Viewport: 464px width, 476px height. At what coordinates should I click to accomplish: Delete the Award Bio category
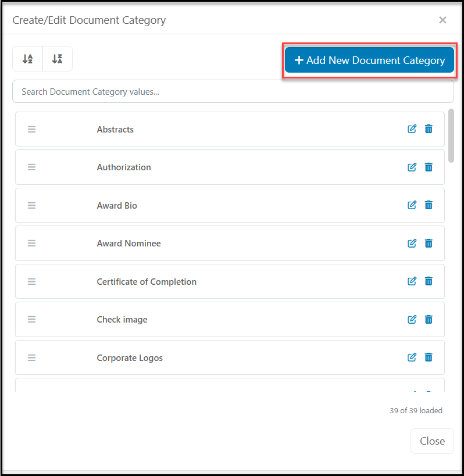click(429, 205)
